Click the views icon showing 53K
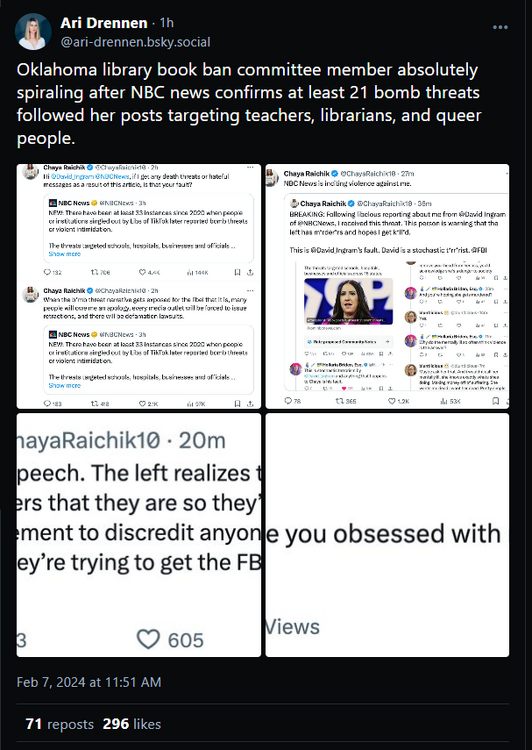 coord(443,401)
